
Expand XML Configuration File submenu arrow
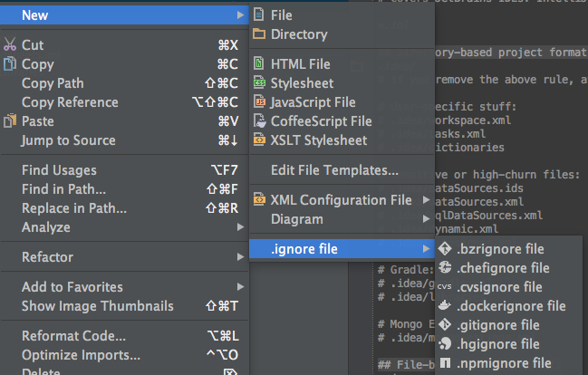[x=426, y=200]
